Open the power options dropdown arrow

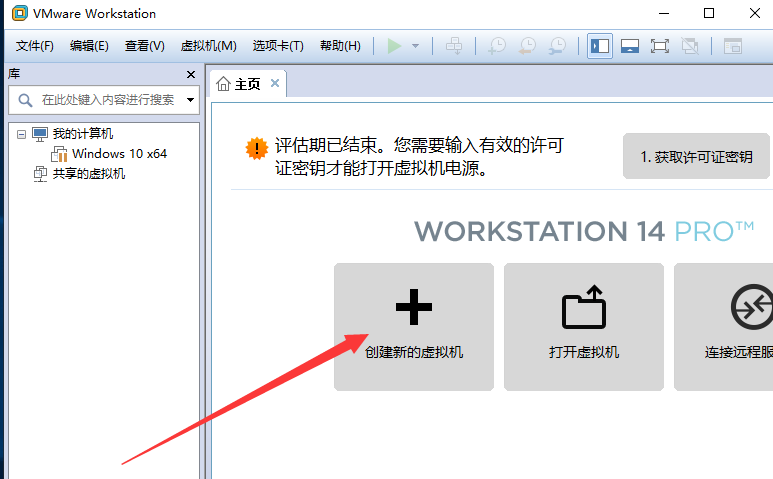(415, 46)
